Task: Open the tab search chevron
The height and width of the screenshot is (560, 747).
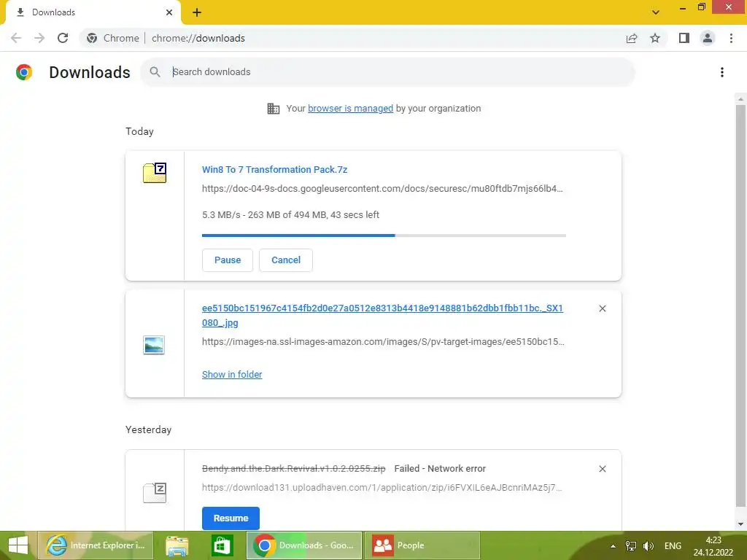Action: tap(656, 12)
